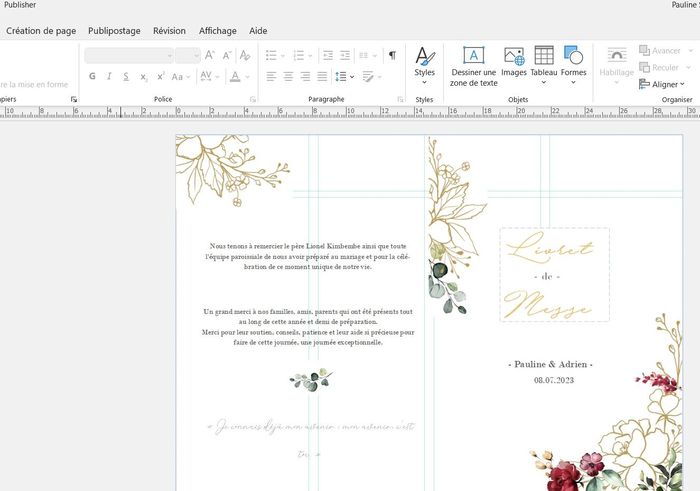Viewport: 700px width, 491px height.
Task: Click the 'Pauline & Adrien' text
Action: click(x=550, y=364)
